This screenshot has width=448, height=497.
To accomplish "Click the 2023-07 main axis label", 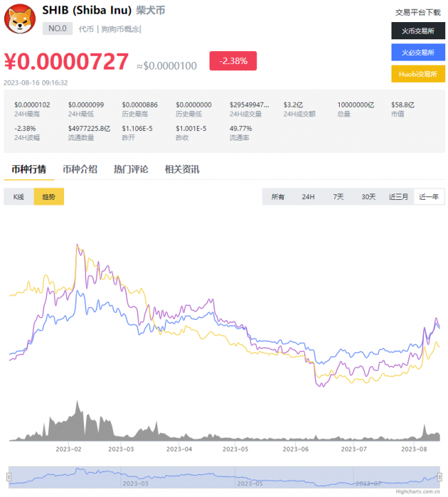I will click(354, 449).
